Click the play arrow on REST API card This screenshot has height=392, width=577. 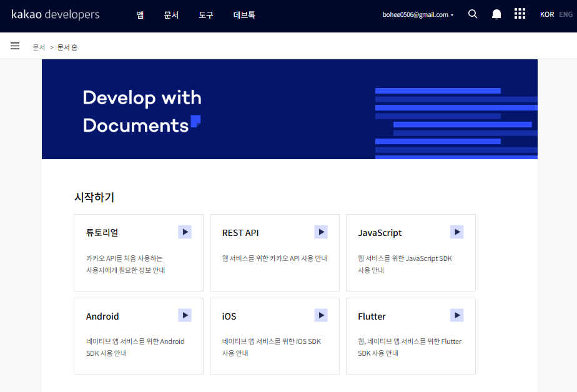point(321,232)
